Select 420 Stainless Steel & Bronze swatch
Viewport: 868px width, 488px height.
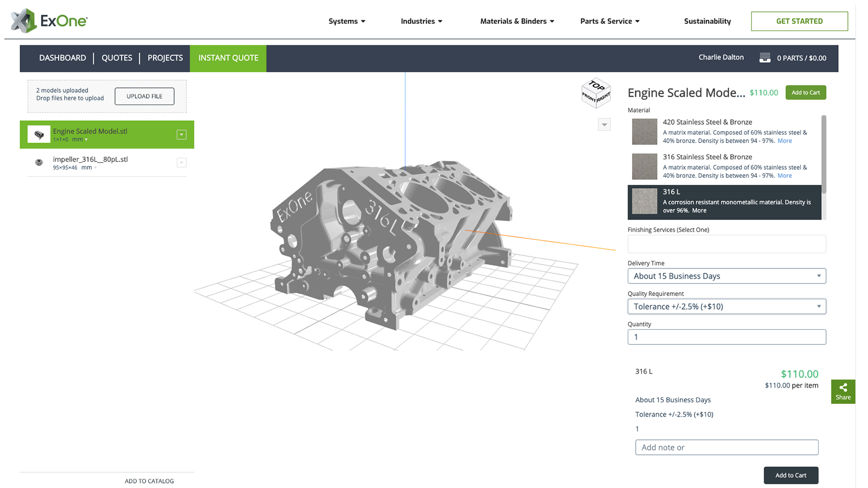644,132
